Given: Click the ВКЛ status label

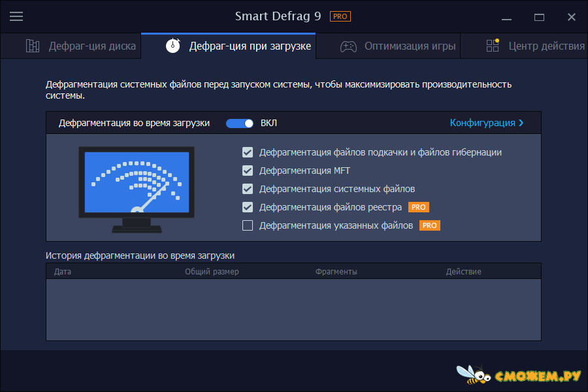Looking at the screenshot, I should tap(269, 123).
